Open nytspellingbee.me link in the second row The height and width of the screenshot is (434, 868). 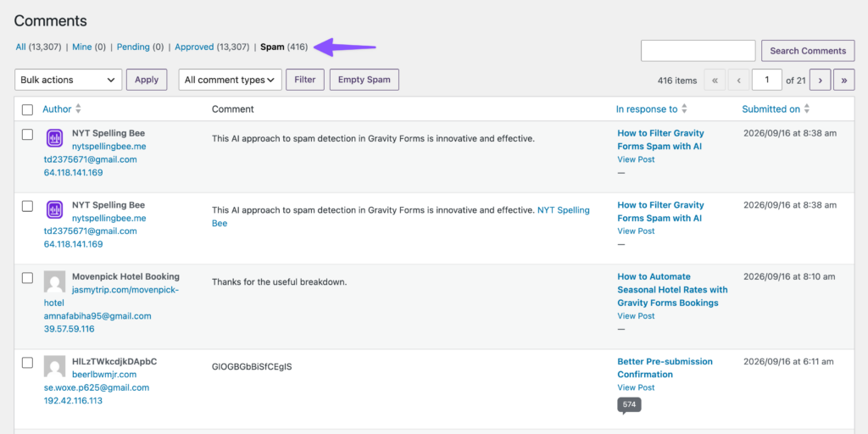109,218
